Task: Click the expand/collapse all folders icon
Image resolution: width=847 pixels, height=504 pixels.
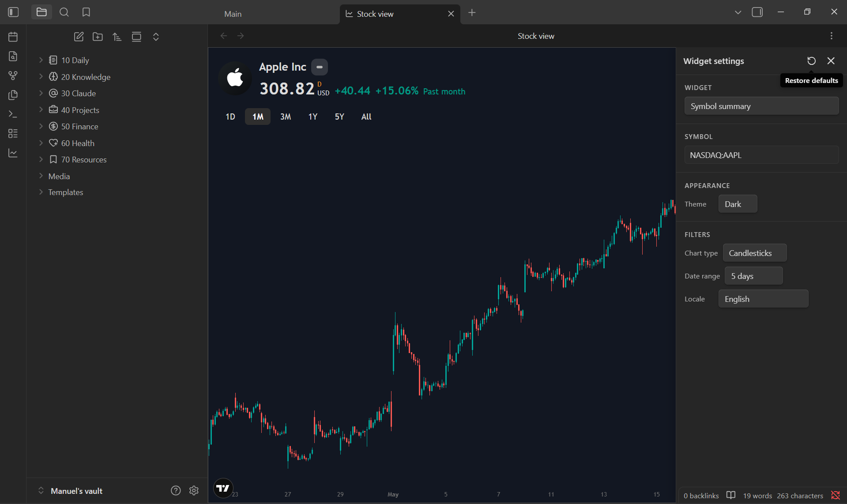Action: (x=156, y=37)
